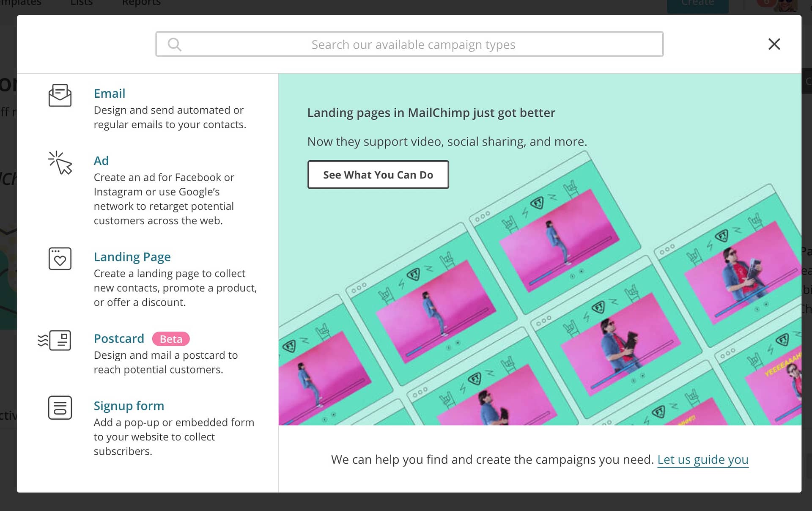Screen dimensions: 812x511
Task: Click the magnifier icon in search box
Action: [174, 44]
